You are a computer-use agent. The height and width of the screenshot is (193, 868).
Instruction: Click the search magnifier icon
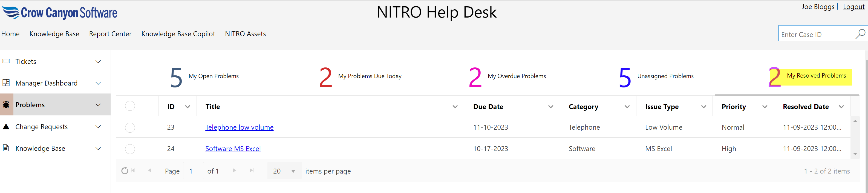pyautogui.click(x=860, y=34)
